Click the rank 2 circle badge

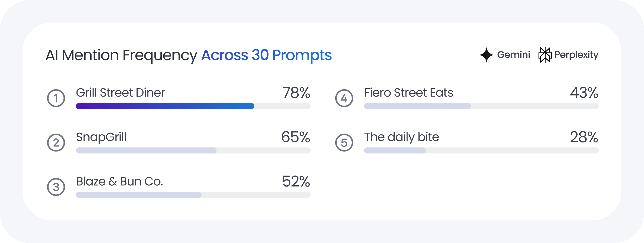tap(56, 143)
